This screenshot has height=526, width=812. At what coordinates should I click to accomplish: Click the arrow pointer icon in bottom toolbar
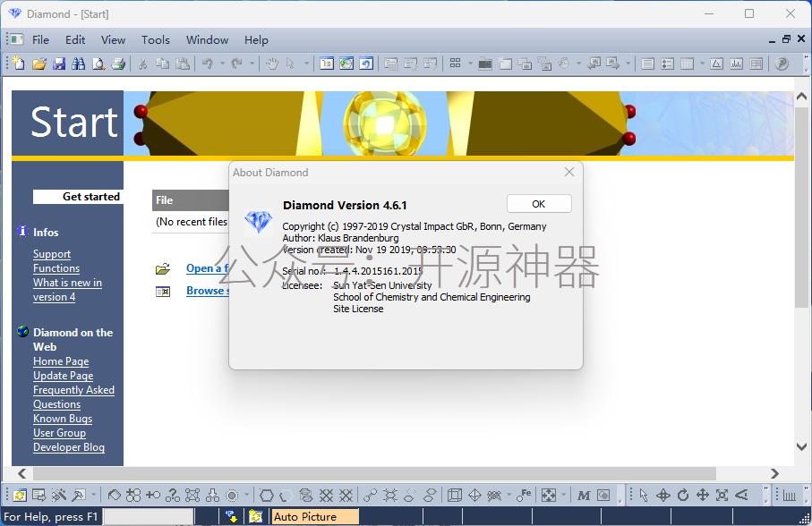(644, 496)
